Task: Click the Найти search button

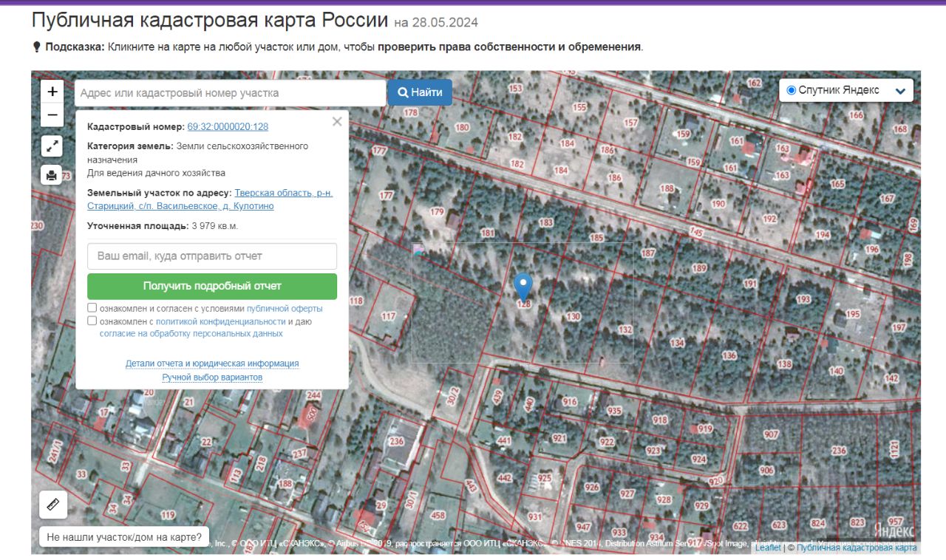Action: 420,92
